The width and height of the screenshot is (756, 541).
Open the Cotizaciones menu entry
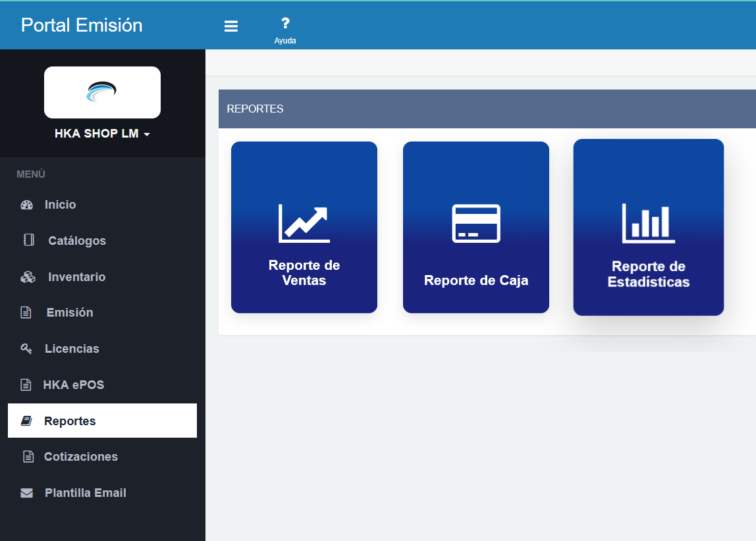(x=80, y=457)
